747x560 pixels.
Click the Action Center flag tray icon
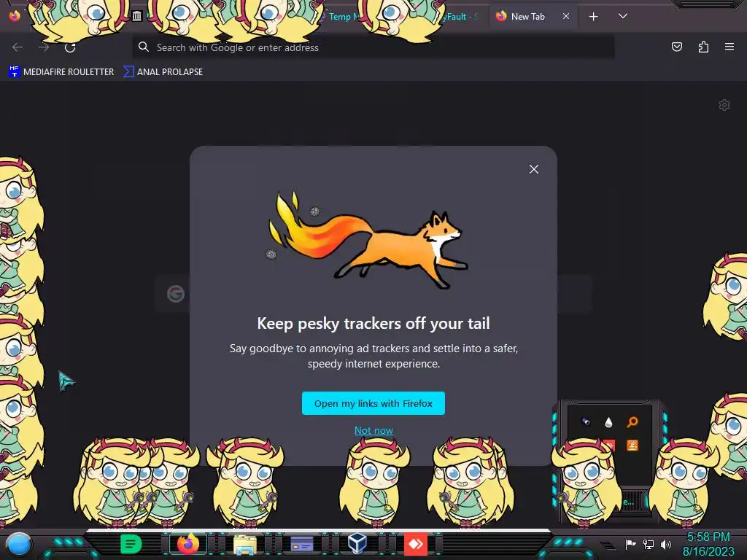[x=630, y=544]
